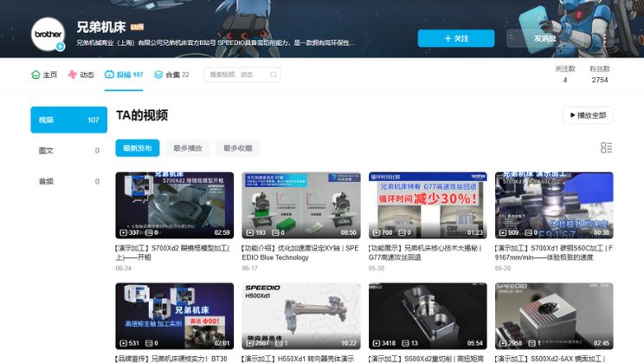The width and height of the screenshot is (644, 364).
Task: Select 音频 category in sidebar
Action: click(68, 181)
